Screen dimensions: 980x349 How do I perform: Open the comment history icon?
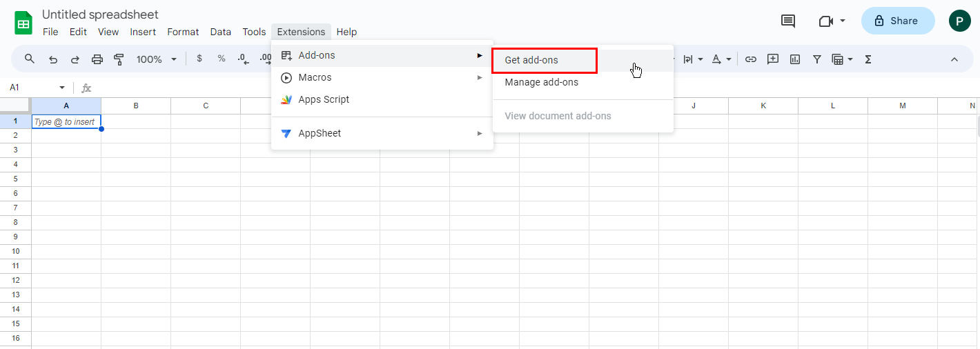tap(788, 21)
